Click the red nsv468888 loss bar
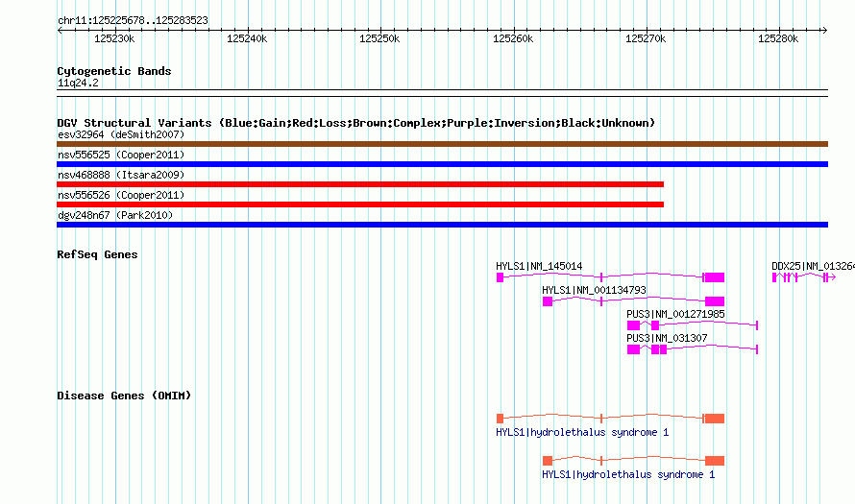The image size is (855, 504). pos(360,184)
